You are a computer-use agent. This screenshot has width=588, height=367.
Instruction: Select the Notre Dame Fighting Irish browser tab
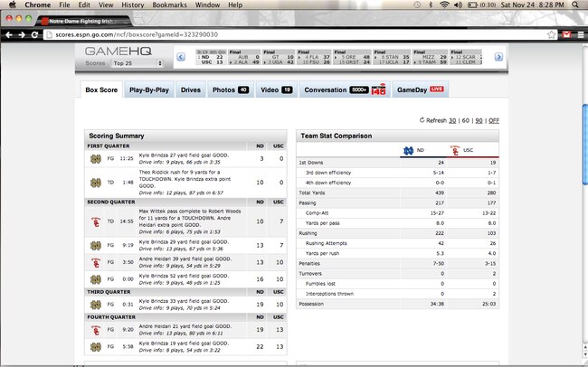pyautogui.click(x=83, y=21)
